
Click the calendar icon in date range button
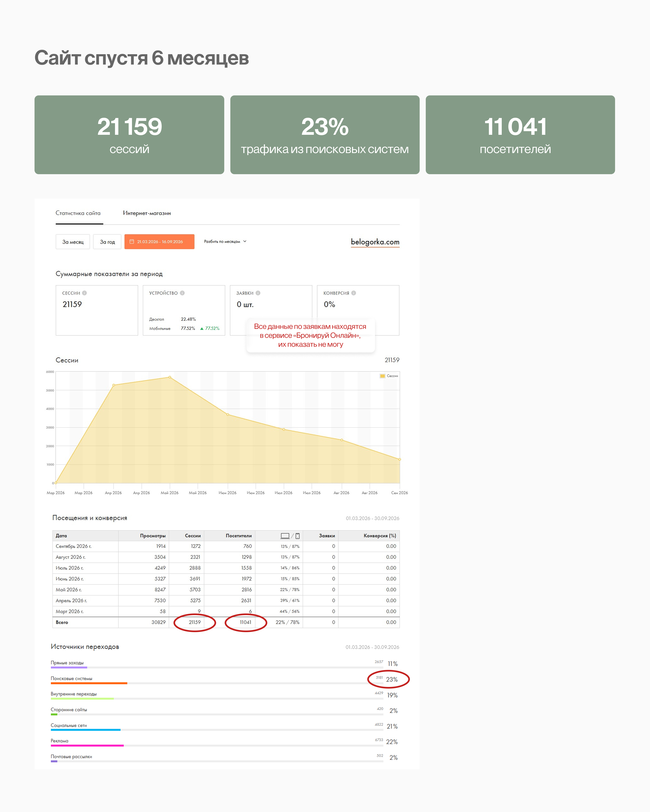(132, 242)
